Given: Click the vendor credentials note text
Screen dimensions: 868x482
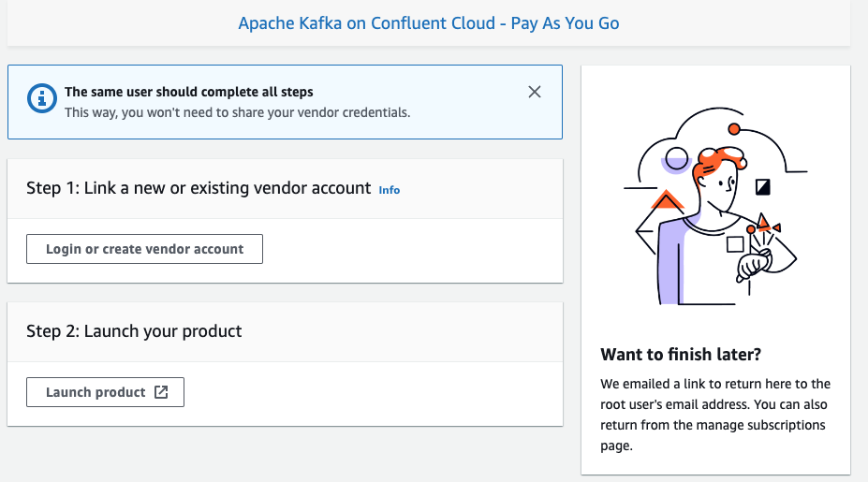Looking at the screenshot, I should [238, 112].
